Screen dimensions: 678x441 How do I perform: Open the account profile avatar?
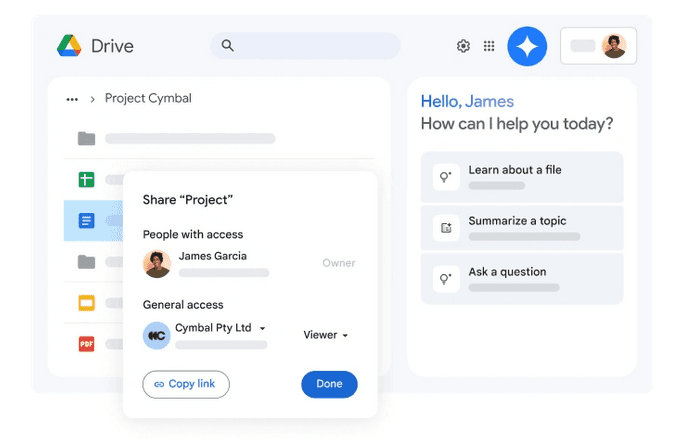click(x=614, y=46)
